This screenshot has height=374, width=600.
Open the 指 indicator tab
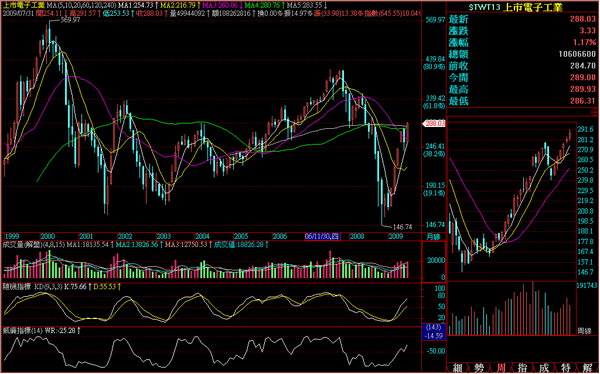[x=522, y=368]
